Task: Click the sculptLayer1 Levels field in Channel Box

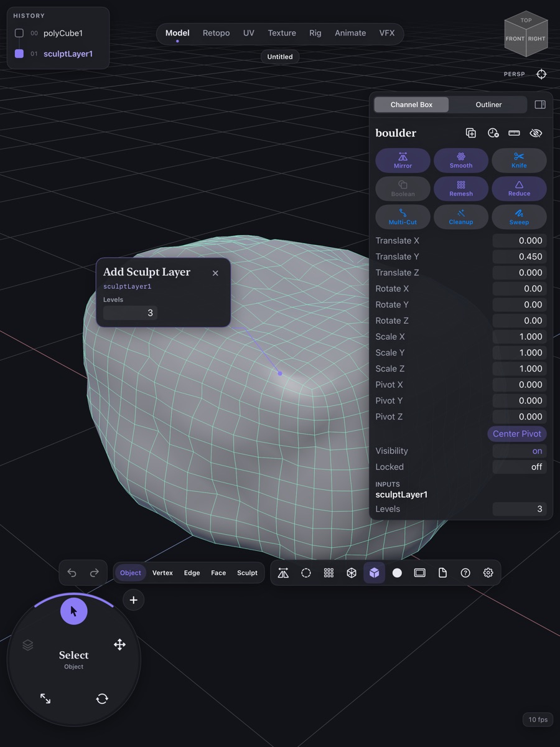Action: (520, 509)
